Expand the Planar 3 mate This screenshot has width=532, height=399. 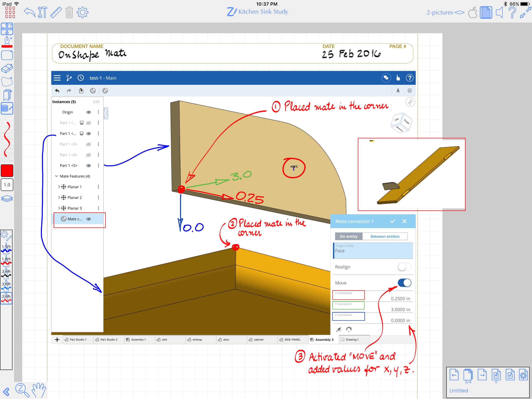click(x=59, y=208)
